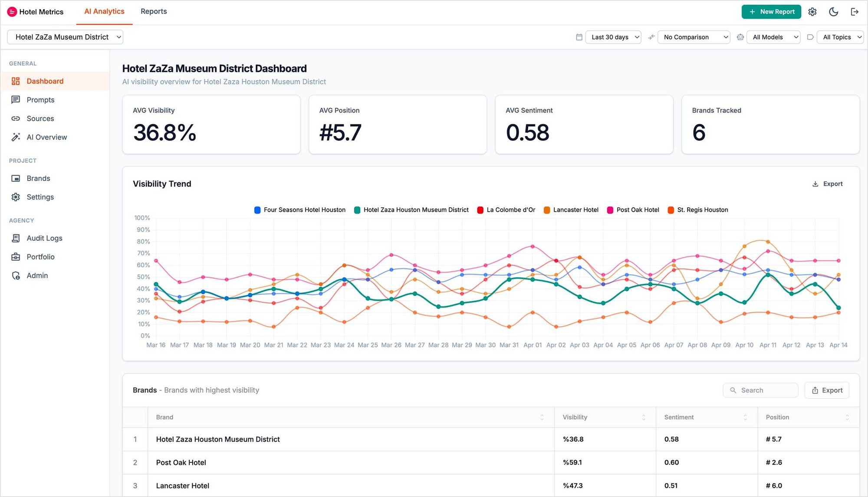Select AI Overview in the sidebar
868x497 pixels.
pyautogui.click(x=46, y=137)
